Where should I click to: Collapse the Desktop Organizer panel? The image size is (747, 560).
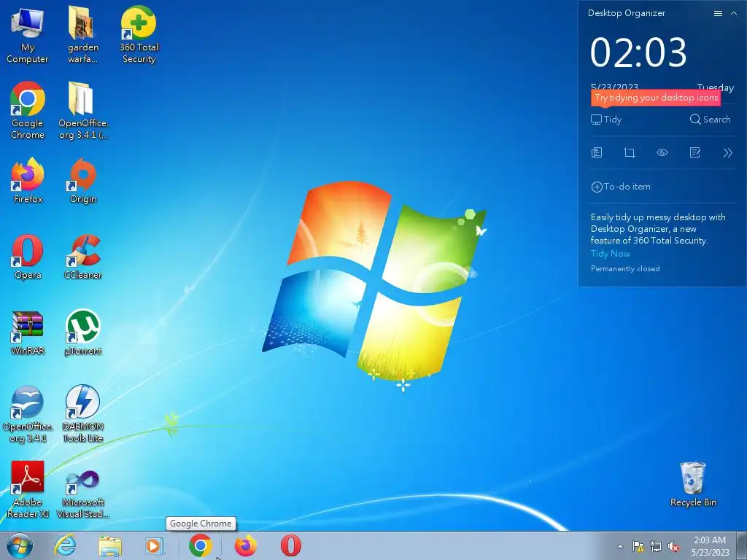pyautogui.click(x=734, y=13)
